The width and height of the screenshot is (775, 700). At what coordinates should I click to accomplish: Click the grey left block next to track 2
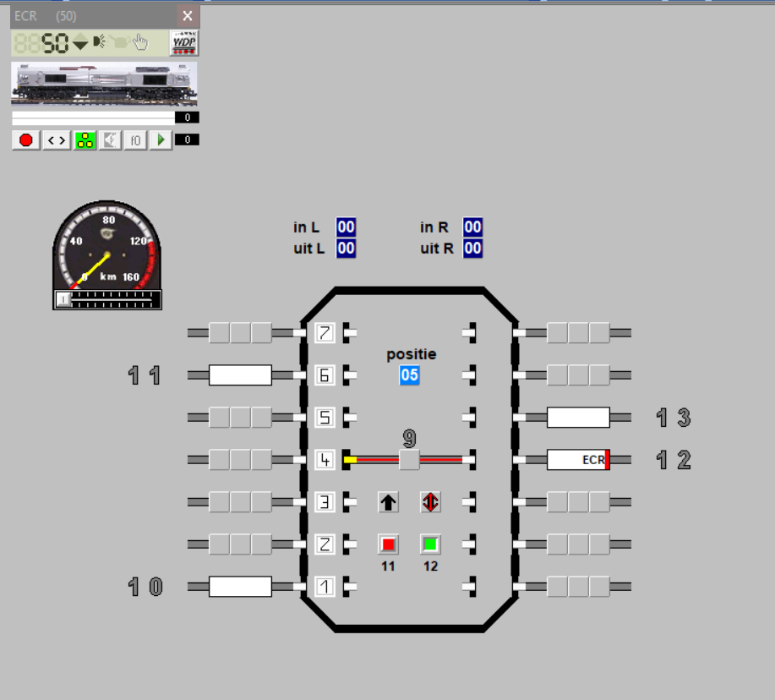(x=240, y=544)
